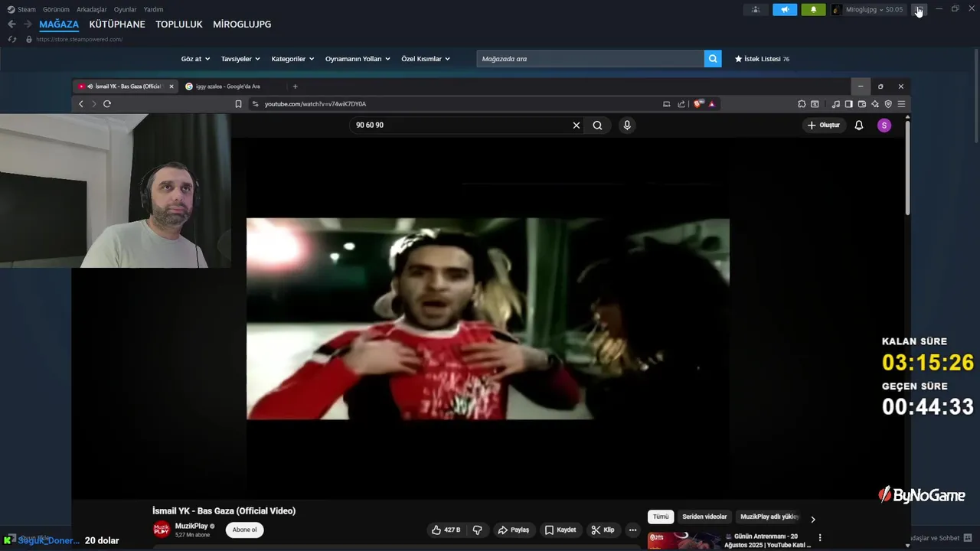Dislike the video thumbs down
This screenshot has width=980, height=551.
point(477,530)
